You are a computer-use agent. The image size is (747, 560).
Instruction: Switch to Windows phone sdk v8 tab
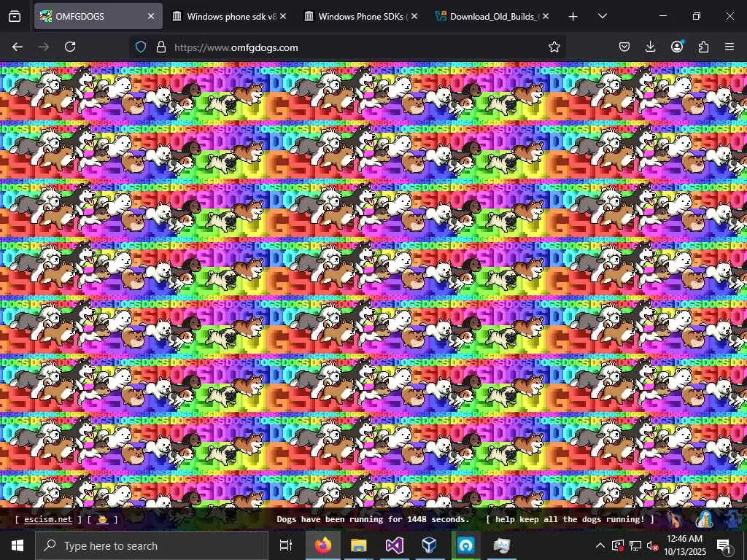pos(228,16)
